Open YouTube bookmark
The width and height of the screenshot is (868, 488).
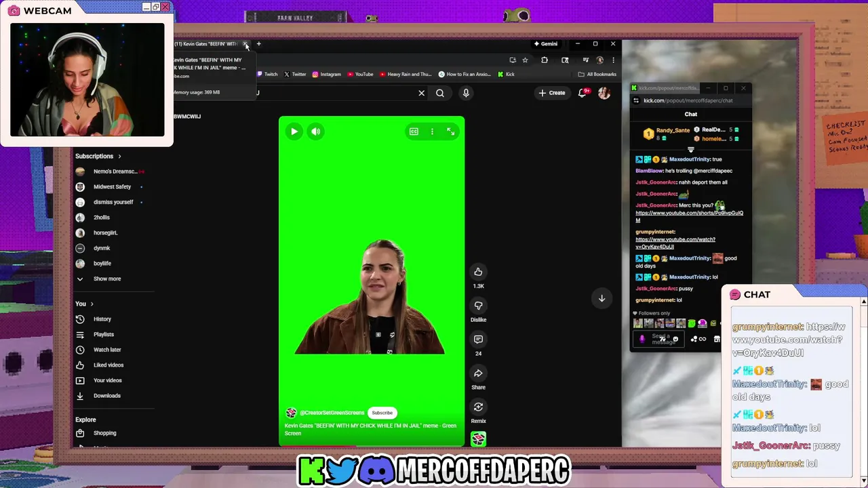pos(360,75)
